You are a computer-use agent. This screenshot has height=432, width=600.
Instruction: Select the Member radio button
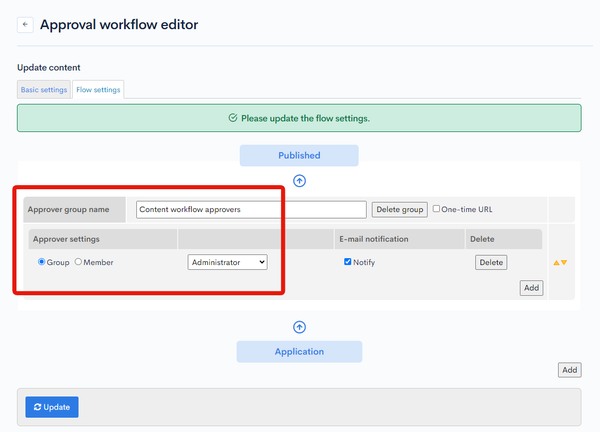tap(78, 262)
